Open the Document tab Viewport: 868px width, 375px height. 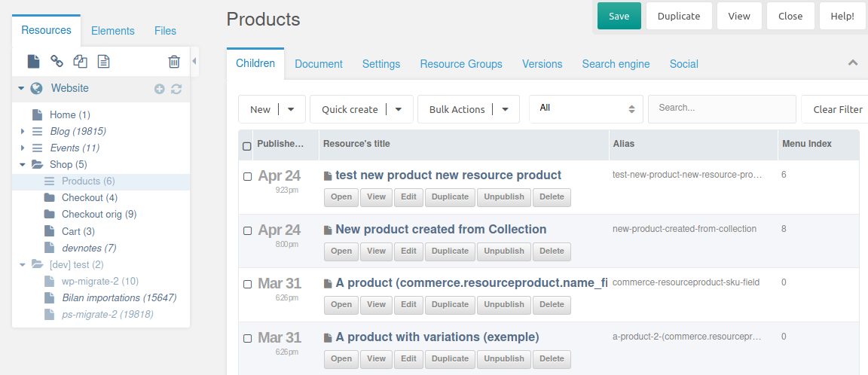[319, 64]
